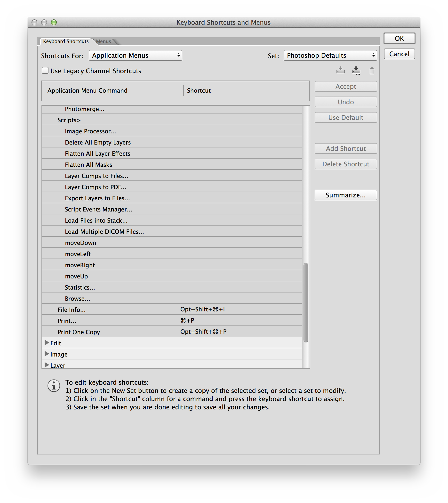Select the Photomerge... command row
The height and width of the screenshot is (503, 448).
172,109
